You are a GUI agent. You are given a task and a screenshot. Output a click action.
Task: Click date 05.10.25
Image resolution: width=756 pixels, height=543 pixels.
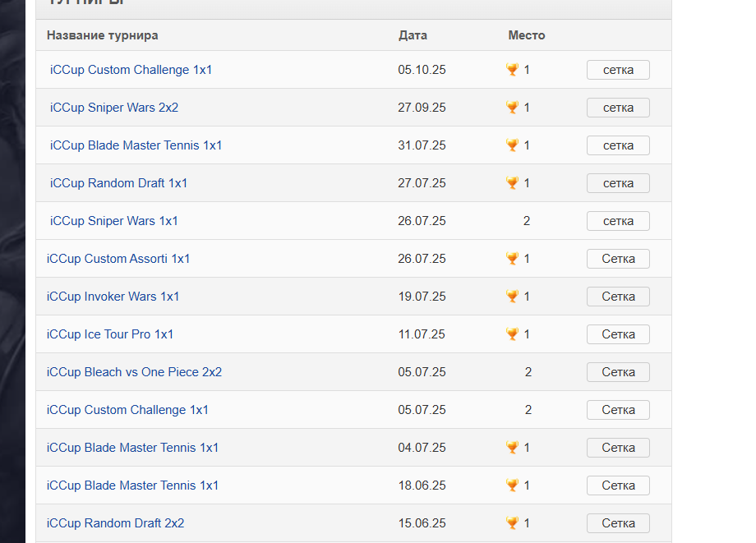(x=422, y=70)
